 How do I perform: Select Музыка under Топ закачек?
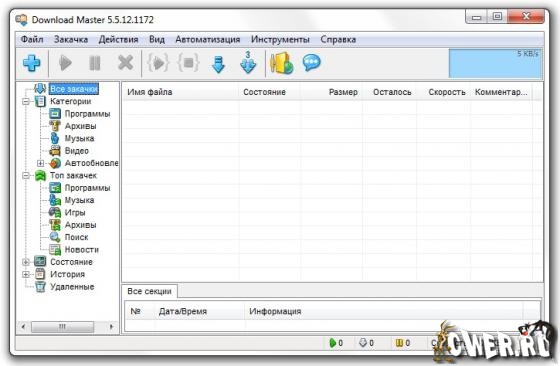coord(79,200)
